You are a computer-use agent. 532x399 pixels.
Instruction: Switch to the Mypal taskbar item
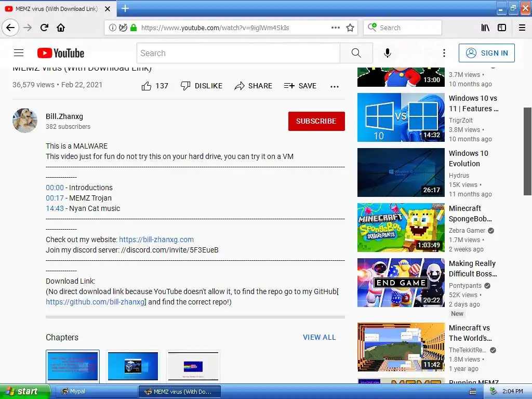96,392
